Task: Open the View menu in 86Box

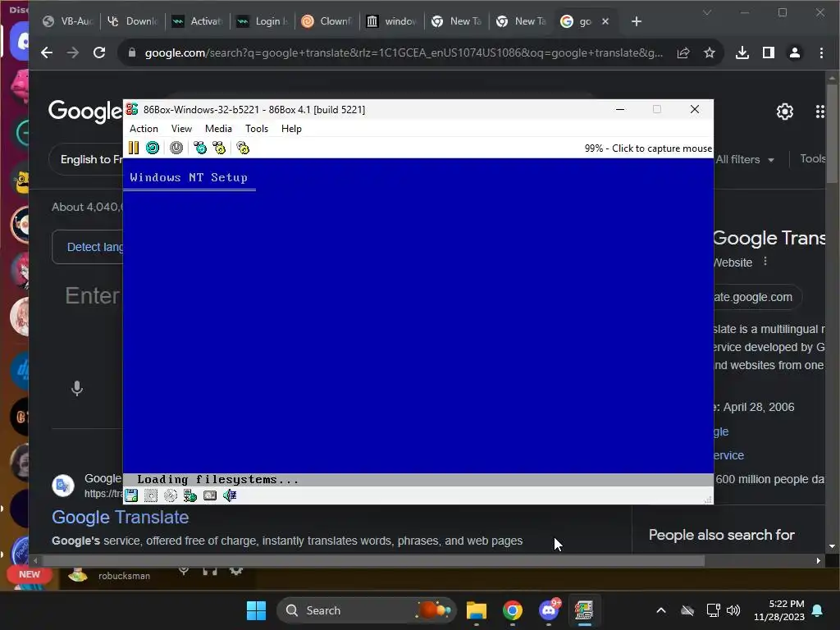Action: coord(181,129)
